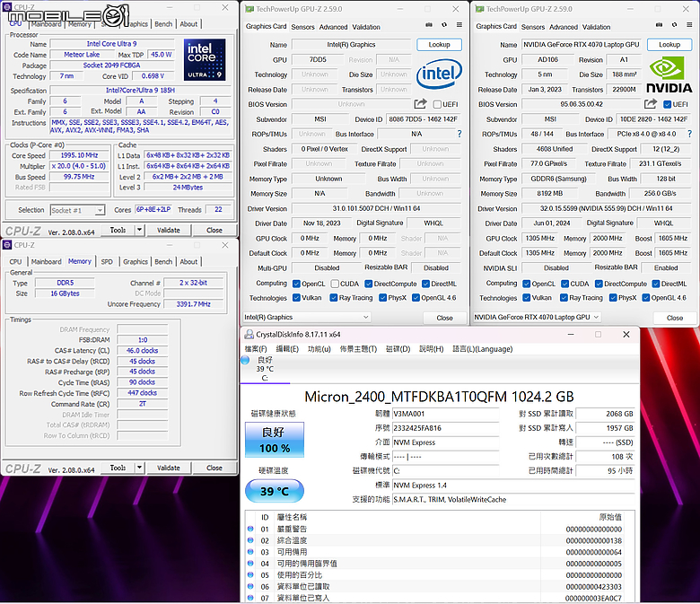The width and height of the screenshot is (700, 604).
Task: Click the CrystalDiskInfo title bar app icon
Action: pos(249,335)
